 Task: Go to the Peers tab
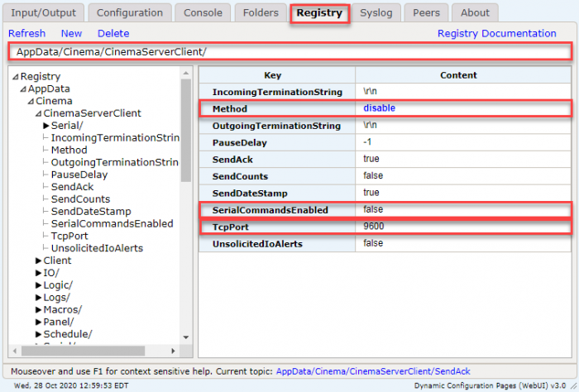[426, 13]
